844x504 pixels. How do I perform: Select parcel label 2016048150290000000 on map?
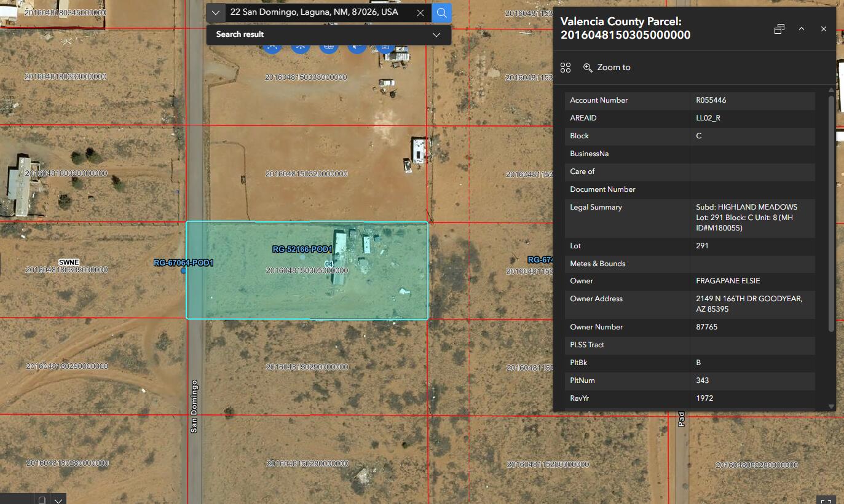pyautogui.click(x=307, y=367)
